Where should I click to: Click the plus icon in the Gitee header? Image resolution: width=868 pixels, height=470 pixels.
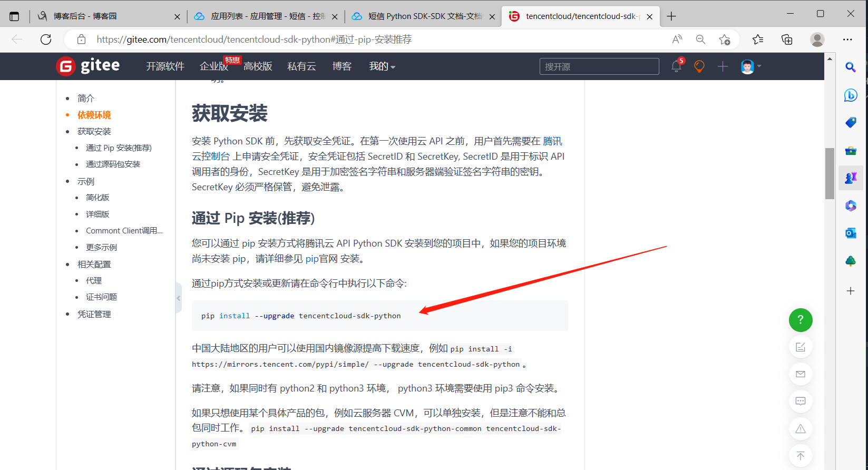click(723, 66)
